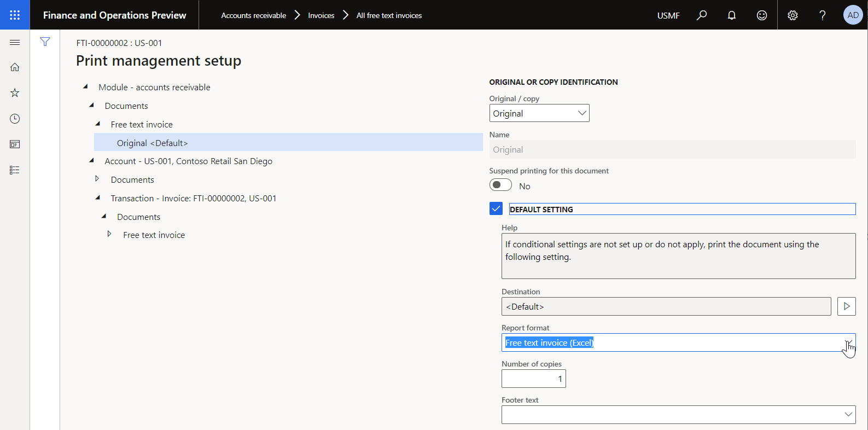The height and width of the screenshot is (430, 868).
Task: Open the app launcher waffle menu
Action: pyautogui.click(x=15, y=15)
